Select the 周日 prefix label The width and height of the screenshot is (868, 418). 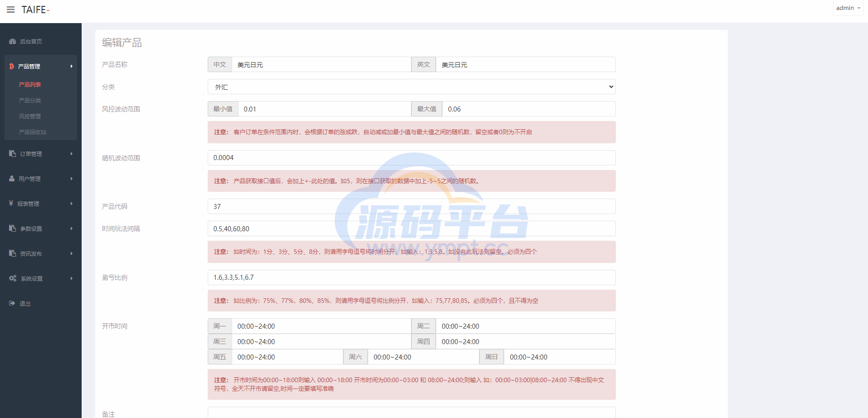pos(492,357)
